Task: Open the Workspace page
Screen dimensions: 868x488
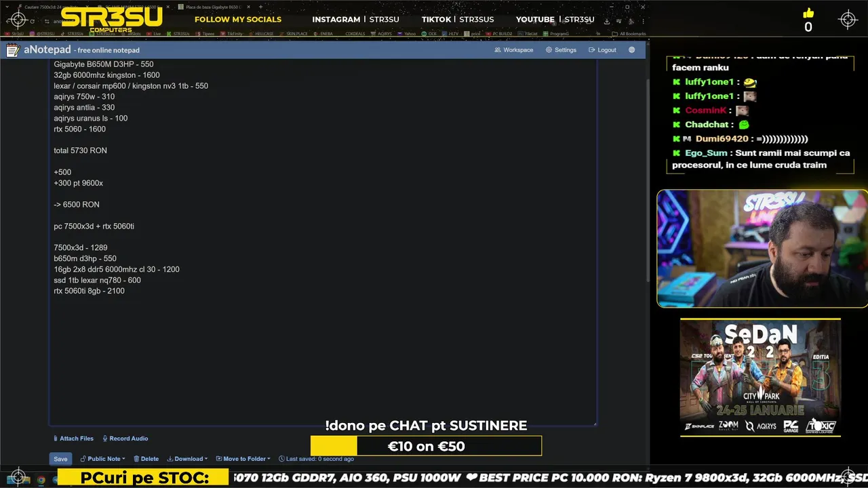Action: pyautogui.click(x=514, y=50)
